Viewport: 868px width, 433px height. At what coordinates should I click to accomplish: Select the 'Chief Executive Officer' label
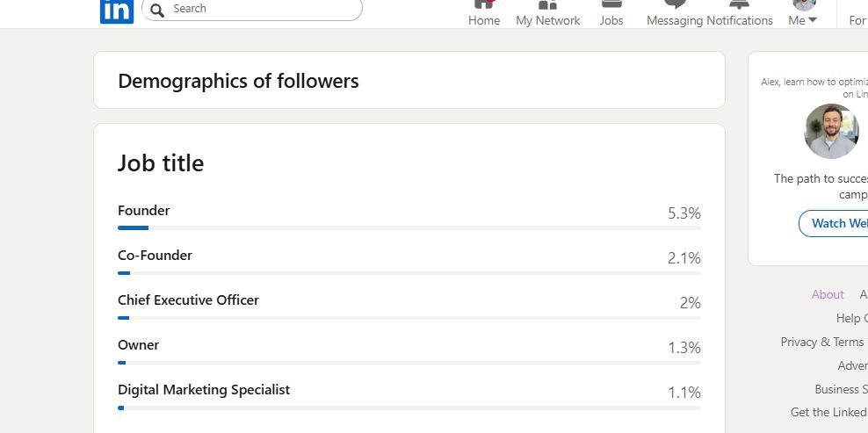pos(188,300)
